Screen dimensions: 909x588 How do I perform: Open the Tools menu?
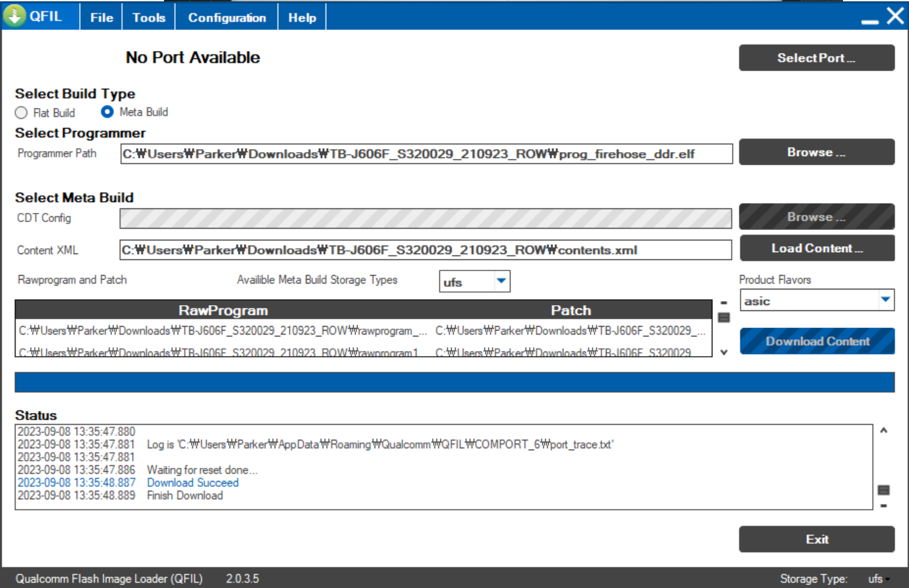click(149, 18)
